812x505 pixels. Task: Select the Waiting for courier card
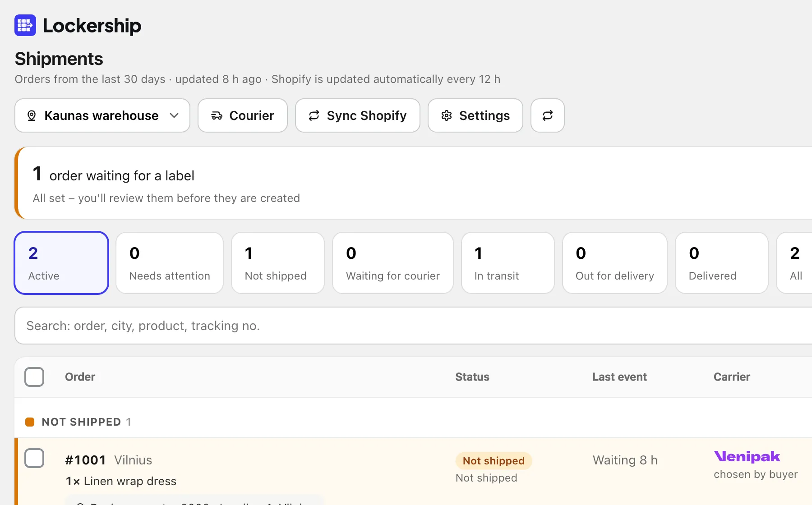coord(393,263)
